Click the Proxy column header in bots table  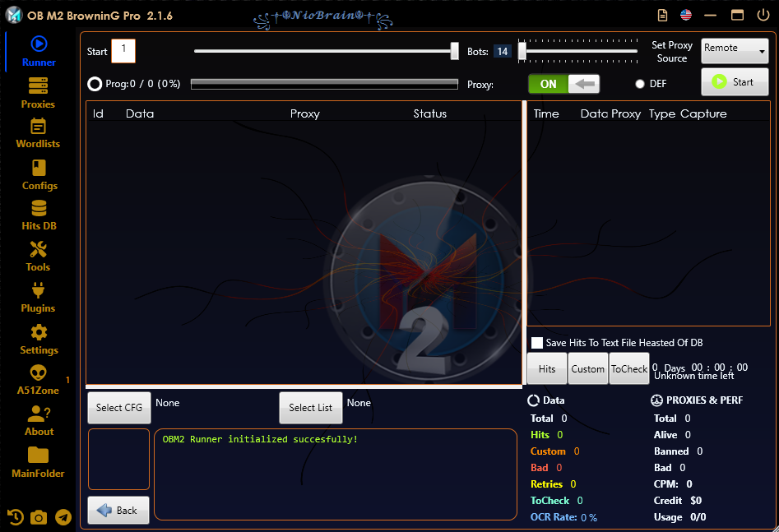[305, 113]
